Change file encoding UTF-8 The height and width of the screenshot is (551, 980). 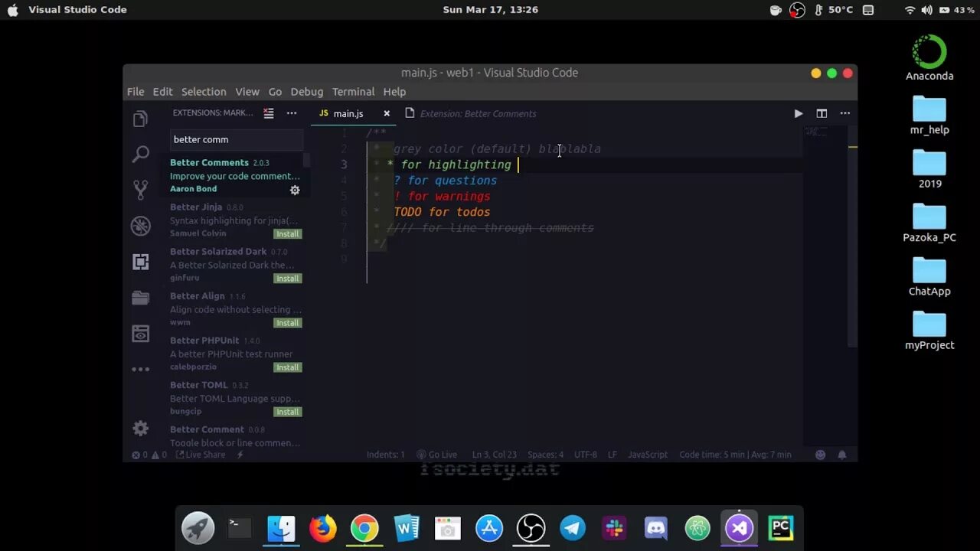pyautogui.click(x=586, y=455)
